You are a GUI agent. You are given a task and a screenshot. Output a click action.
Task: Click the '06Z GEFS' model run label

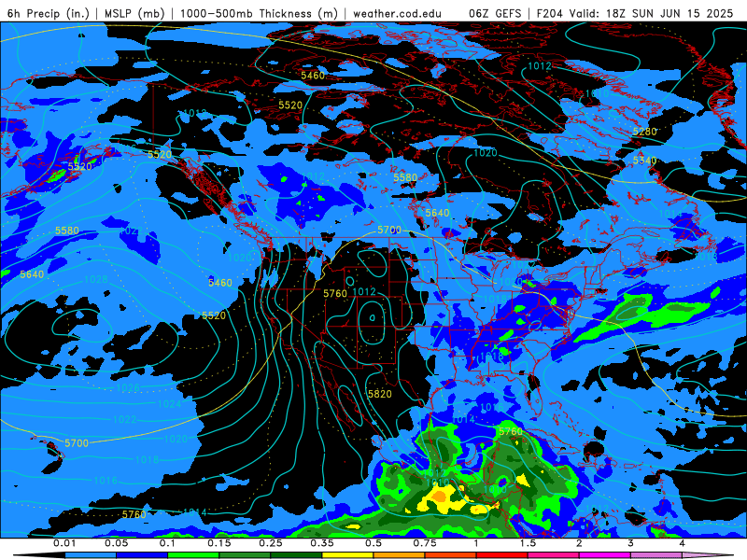pyautogui.click(x=495, y=13)
